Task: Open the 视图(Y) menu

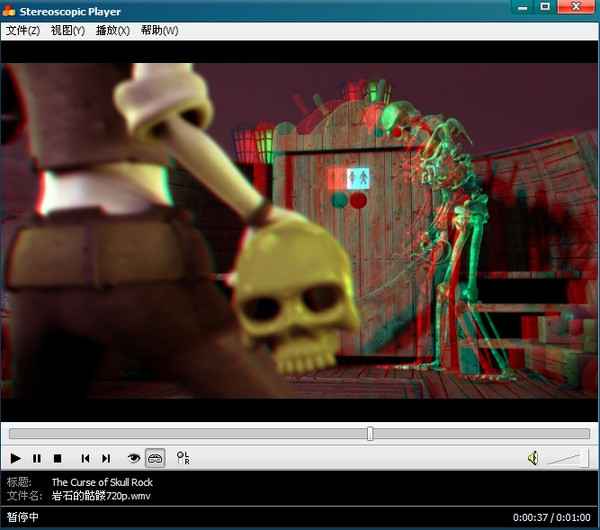Action: pyautogui.click(x=68, y=31)
